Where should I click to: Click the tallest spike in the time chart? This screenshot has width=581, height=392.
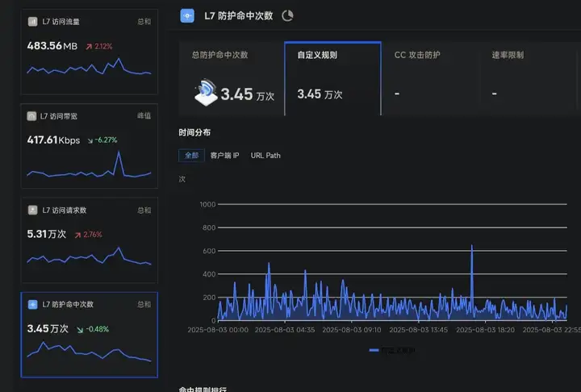coord(472,246)
